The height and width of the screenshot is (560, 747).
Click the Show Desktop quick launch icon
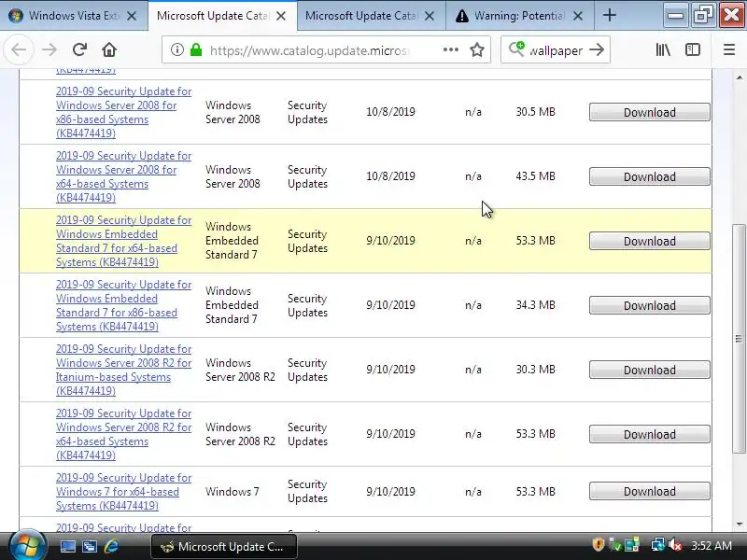click(67, 546)
